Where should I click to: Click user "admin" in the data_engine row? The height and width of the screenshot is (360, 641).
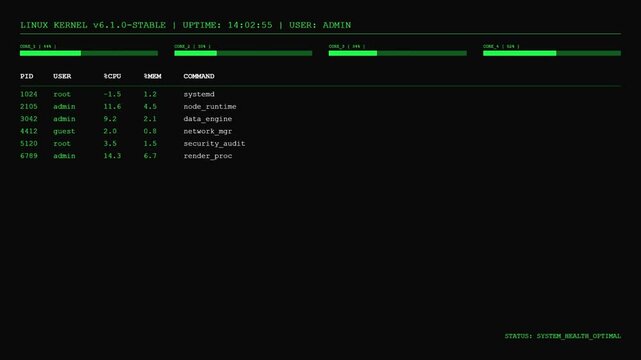[x=64, y=119]
